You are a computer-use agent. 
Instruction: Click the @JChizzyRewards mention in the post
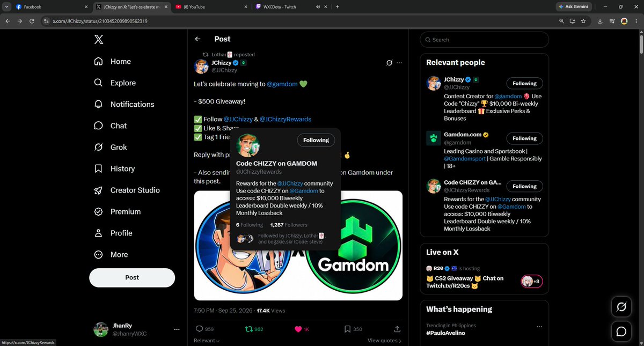pos(286,119)
